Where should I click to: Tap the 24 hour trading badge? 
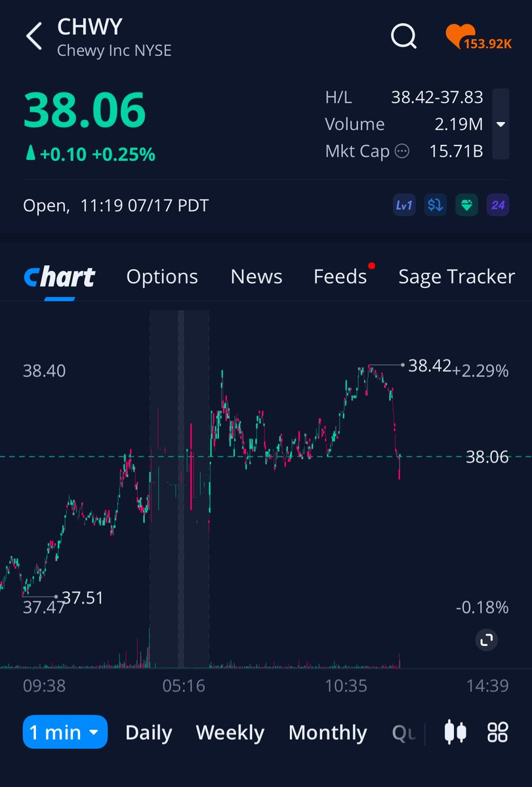point(498,205)
